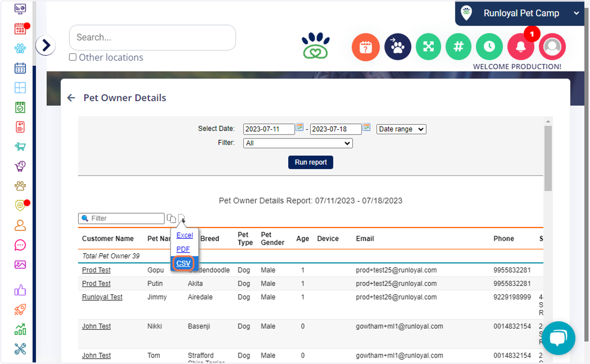Click the main Search field

point(152,37)
